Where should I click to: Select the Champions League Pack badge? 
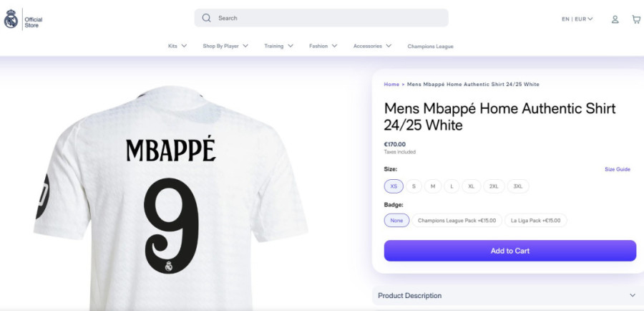457,221
